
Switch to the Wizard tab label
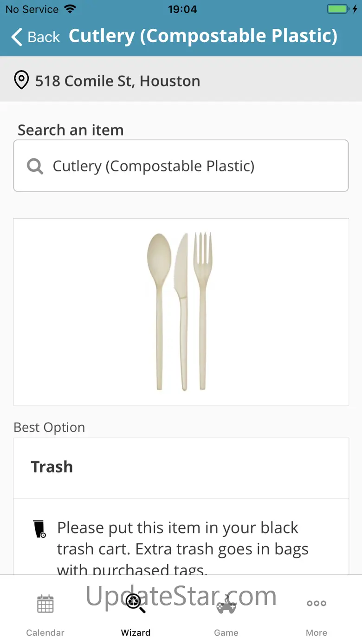[x=136, y=633]
